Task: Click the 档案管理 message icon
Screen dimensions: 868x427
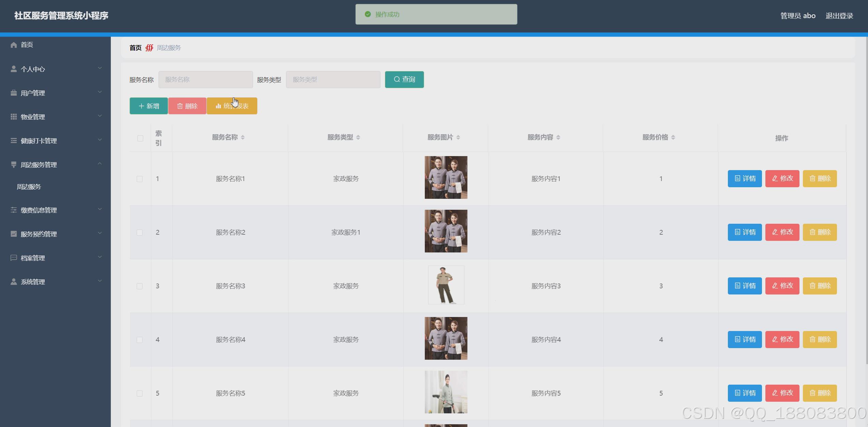Action: [14, 258]
